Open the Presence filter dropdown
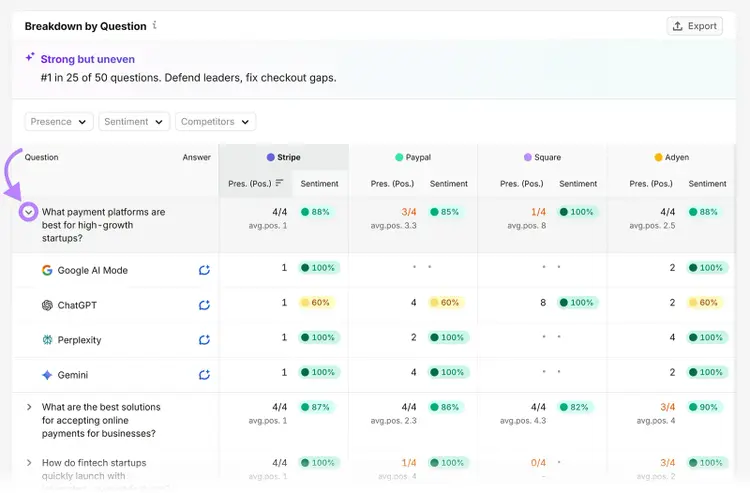 click(58, 121)
